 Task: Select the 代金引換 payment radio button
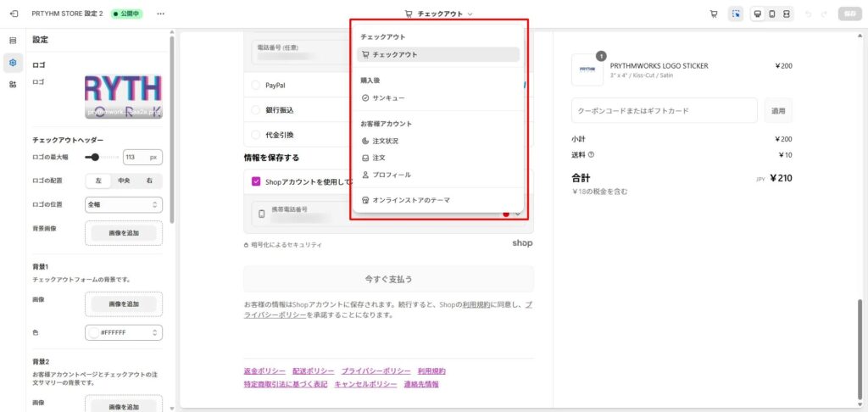pos(255,135)
